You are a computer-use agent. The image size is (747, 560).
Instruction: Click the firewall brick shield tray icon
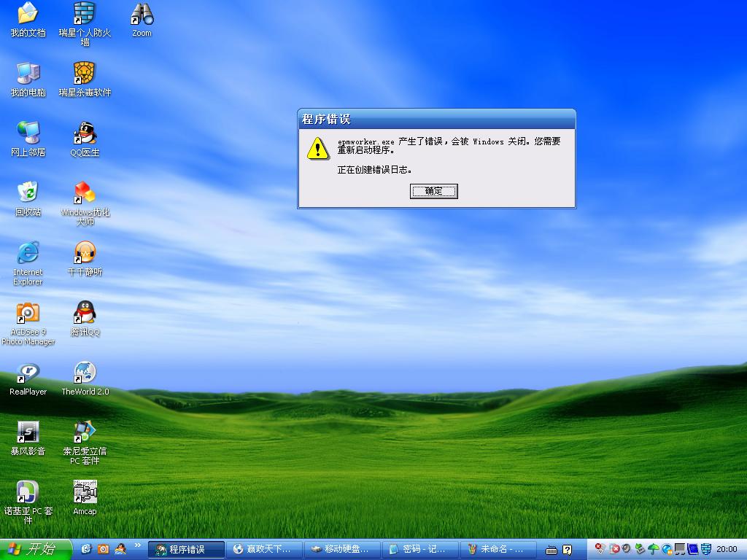[x=706, y=550]
